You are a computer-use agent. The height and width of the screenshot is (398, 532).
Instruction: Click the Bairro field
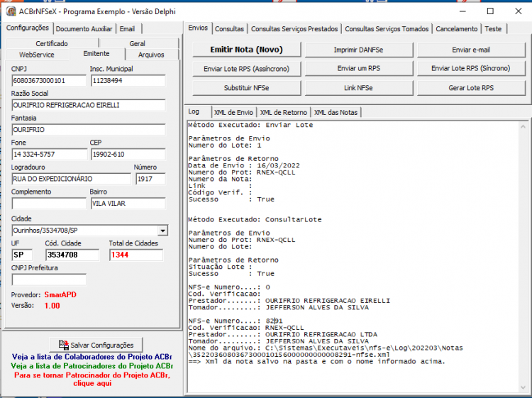(x=128, y=203)
